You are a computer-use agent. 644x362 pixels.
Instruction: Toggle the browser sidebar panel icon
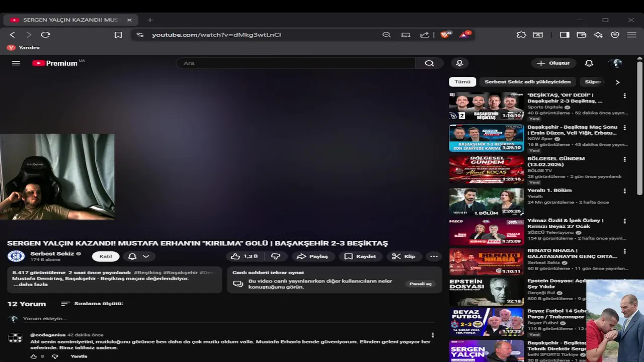pos(565,35)
